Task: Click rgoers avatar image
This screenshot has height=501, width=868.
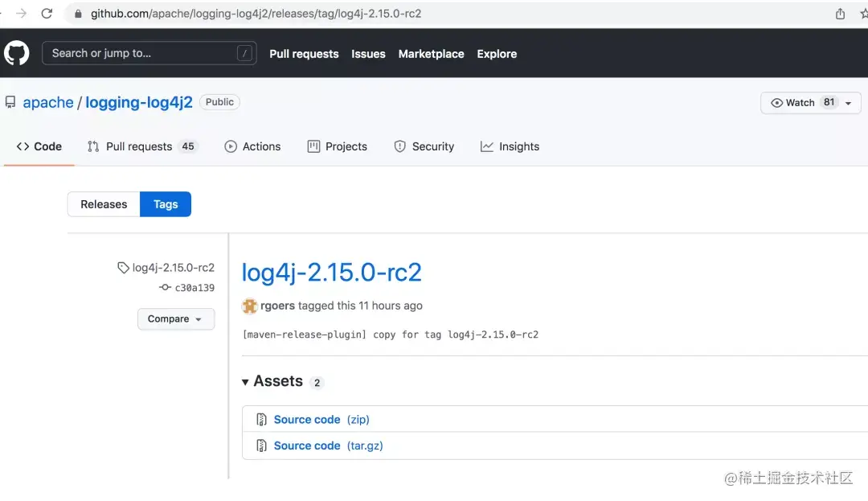Action: (x=250, y=306)
